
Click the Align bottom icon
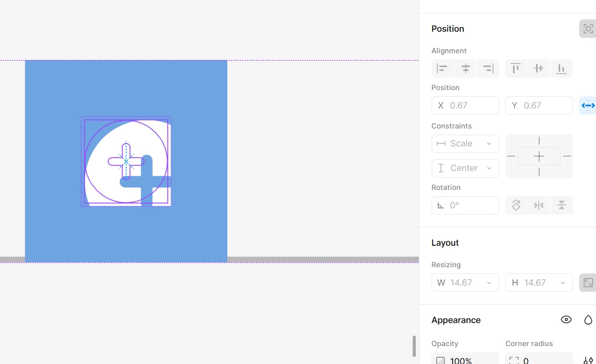[561, 69]
